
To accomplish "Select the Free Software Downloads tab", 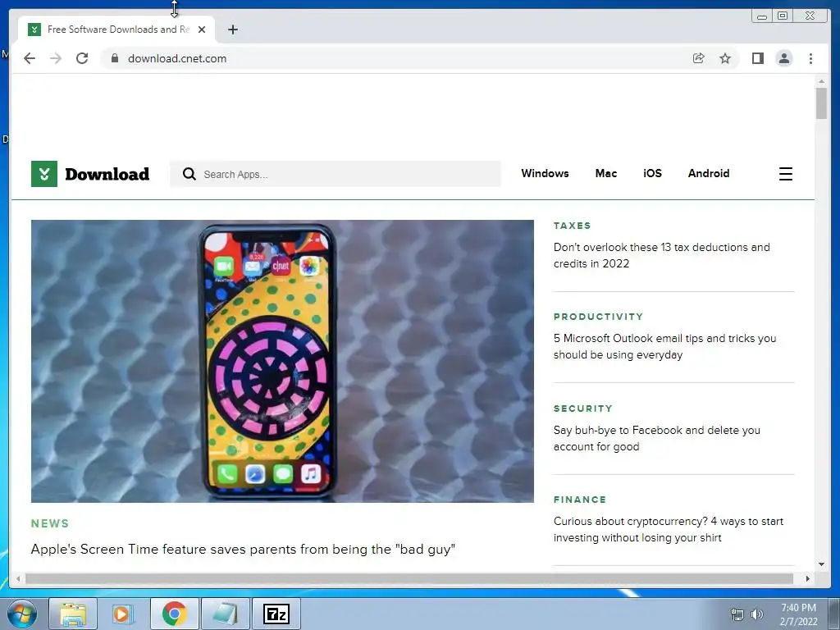I will point(116,30).
